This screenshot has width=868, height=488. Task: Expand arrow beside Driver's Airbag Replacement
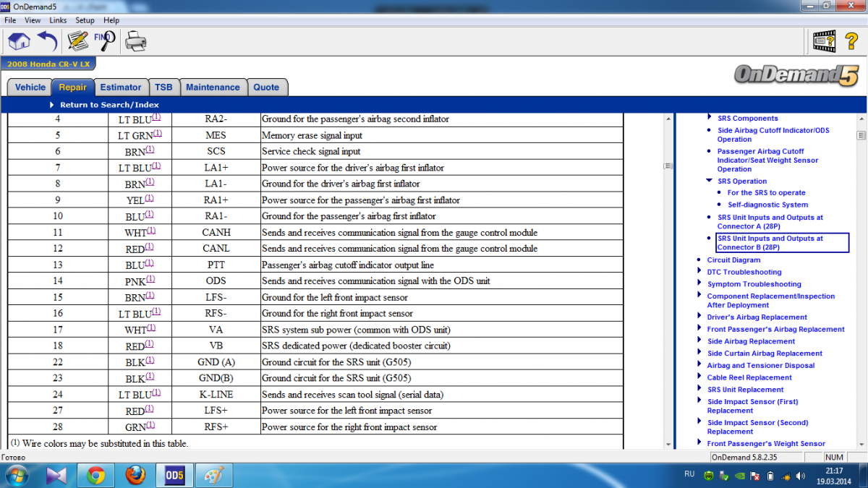(x=699, y=317)
